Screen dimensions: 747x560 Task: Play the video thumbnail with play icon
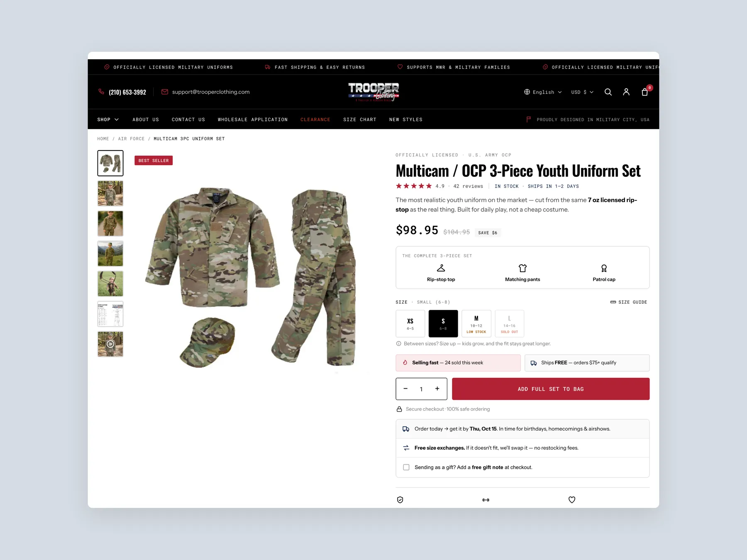pyautogui.click(x=110, y=344)
